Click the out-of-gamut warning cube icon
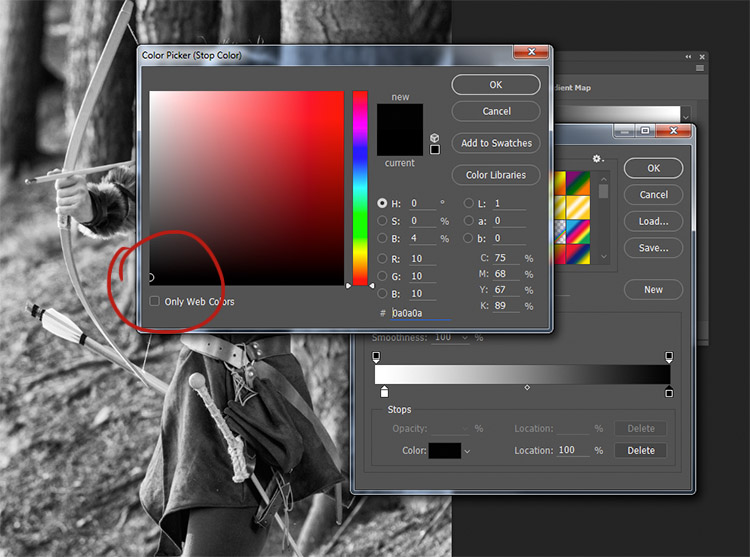This screenshot has width=750, height=557. pos(434,138)
